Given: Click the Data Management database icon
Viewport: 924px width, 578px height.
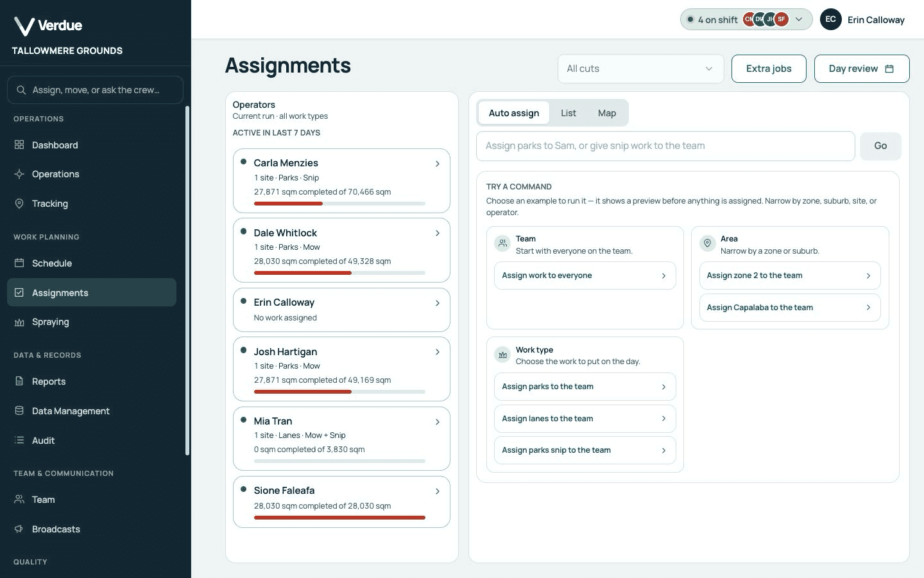Looking at the screenshot, I should click(x=19, y=411).
